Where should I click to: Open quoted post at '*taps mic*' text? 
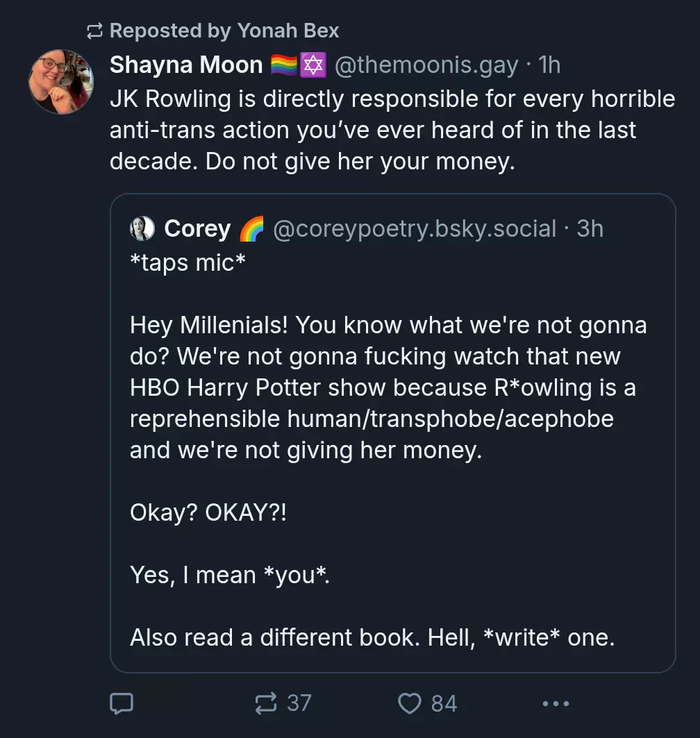coord(187,262)
